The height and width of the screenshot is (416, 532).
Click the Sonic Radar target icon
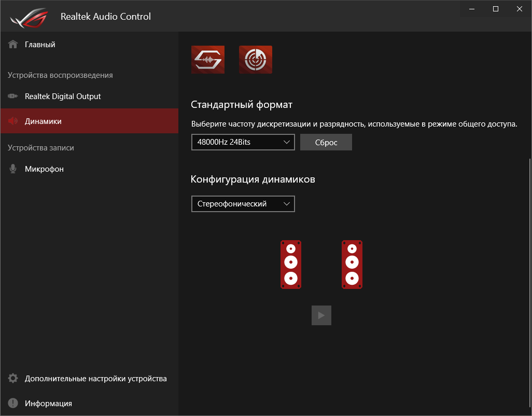click(x=256, y=60)
